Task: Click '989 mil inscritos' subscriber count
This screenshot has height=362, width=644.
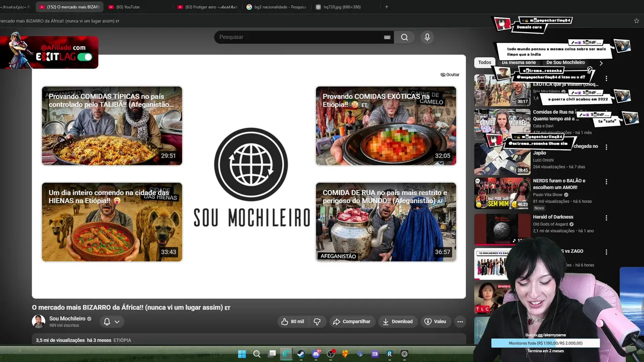Action: [64, 326]
